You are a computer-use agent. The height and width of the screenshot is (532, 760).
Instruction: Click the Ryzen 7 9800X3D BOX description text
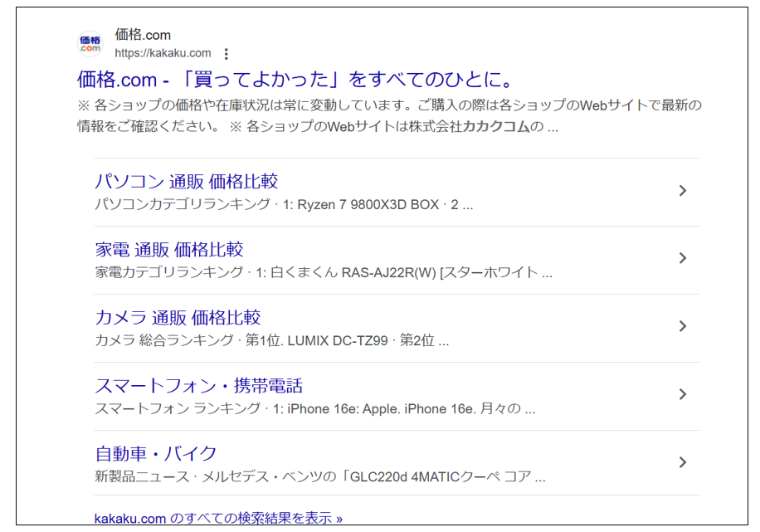click(x=284, y=205)
